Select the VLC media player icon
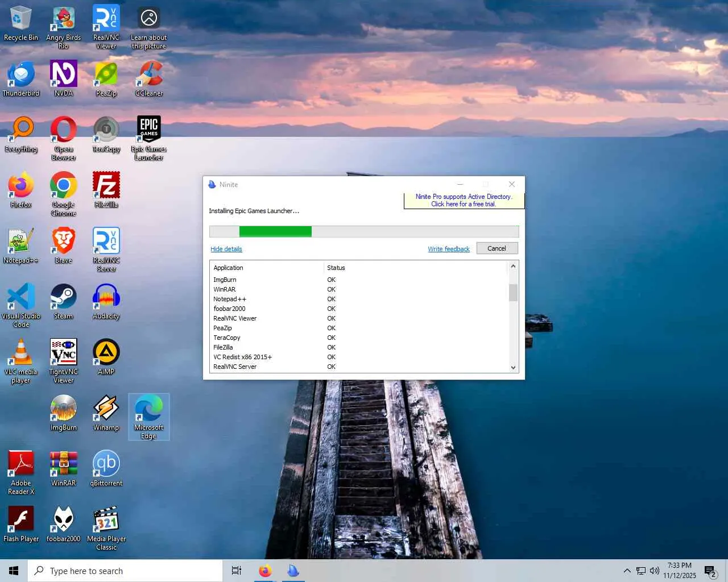Image resolution: width=728 pixels, height=582 pixels. pos(21,361)
